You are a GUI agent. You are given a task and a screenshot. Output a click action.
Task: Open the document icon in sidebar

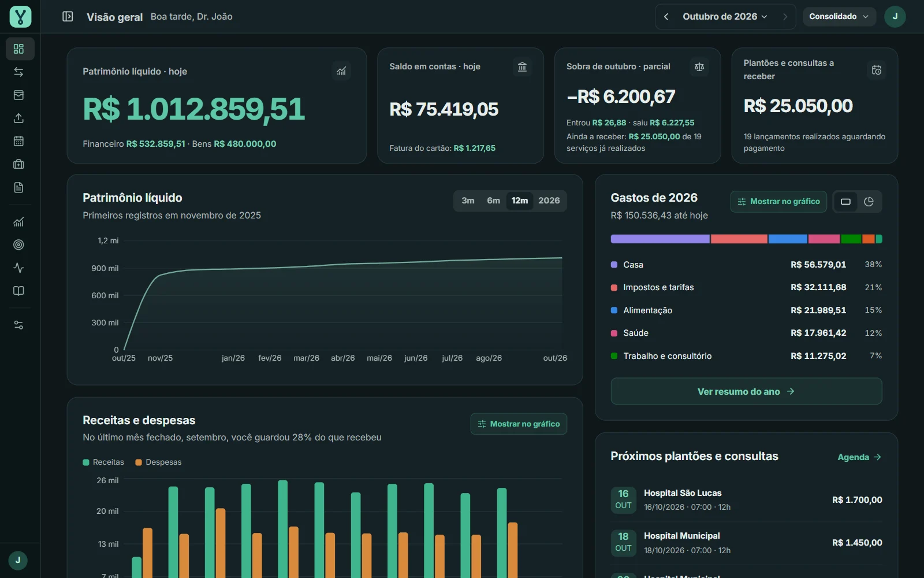pos(19,187)
